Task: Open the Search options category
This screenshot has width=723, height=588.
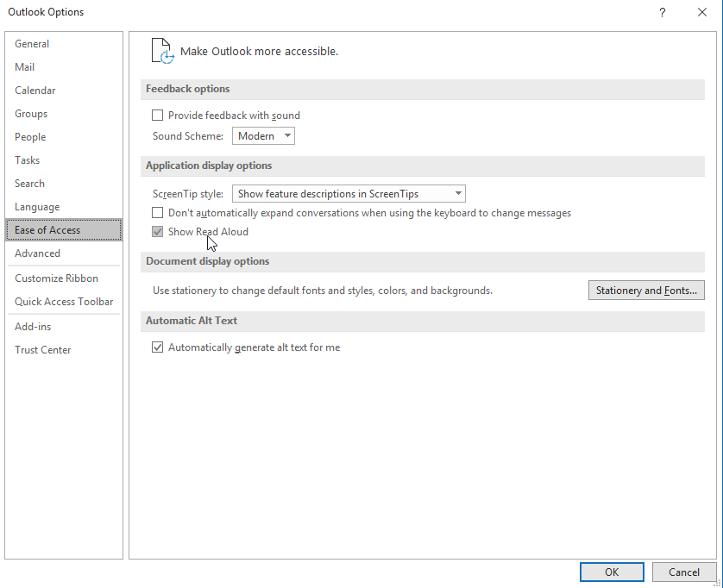Action: coord(30,184)
